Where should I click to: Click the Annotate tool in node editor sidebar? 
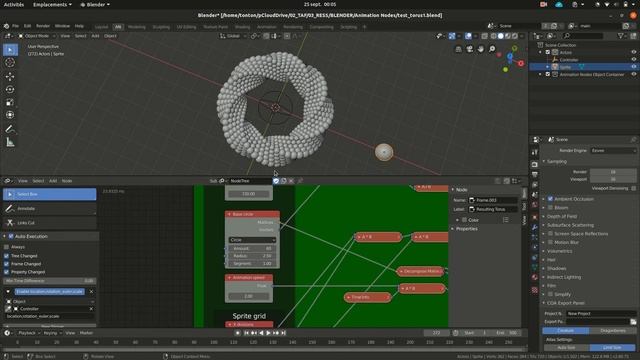49,209
